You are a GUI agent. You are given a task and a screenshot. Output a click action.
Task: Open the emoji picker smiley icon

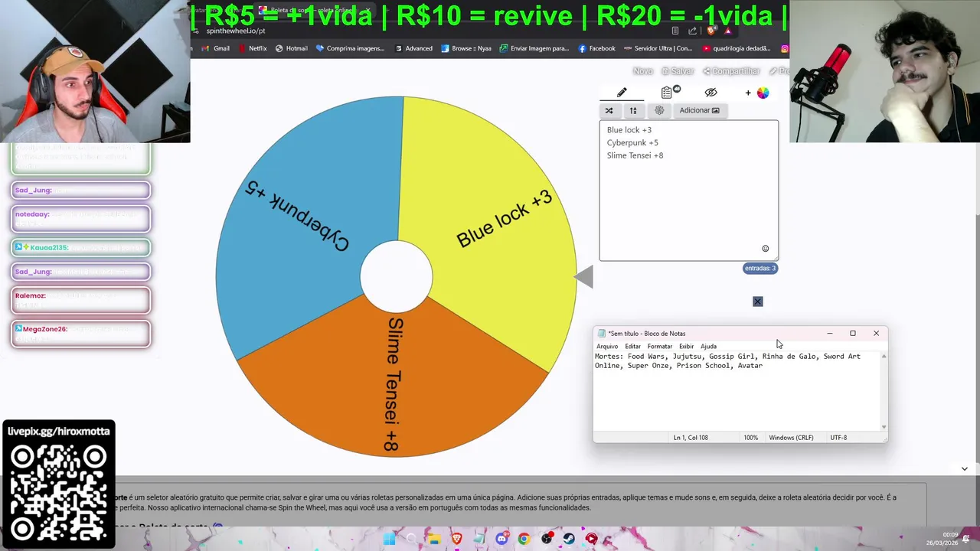pos(765,249)
